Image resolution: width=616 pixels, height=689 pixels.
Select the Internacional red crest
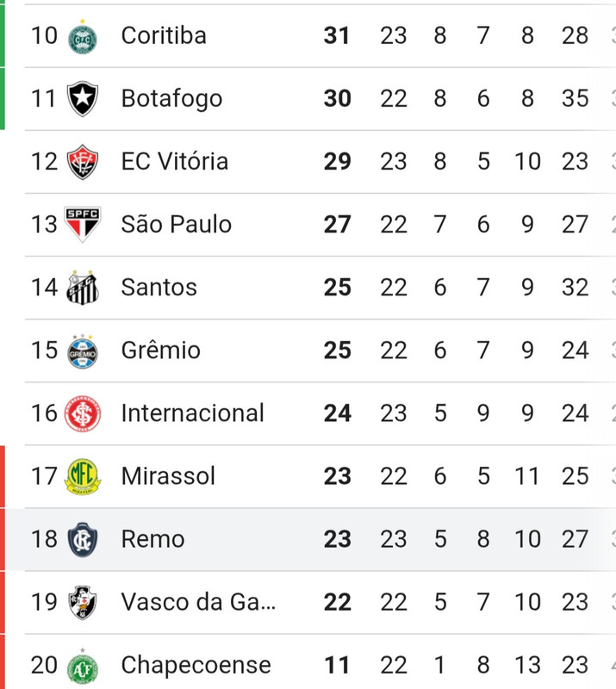tap(83, 413)
